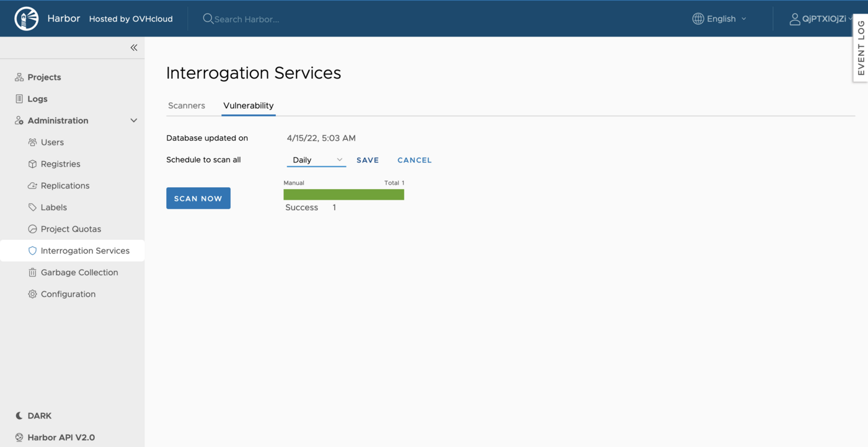Click the green Success progress bar
This screenshot has height=447, width=868.
click(343, 194)
